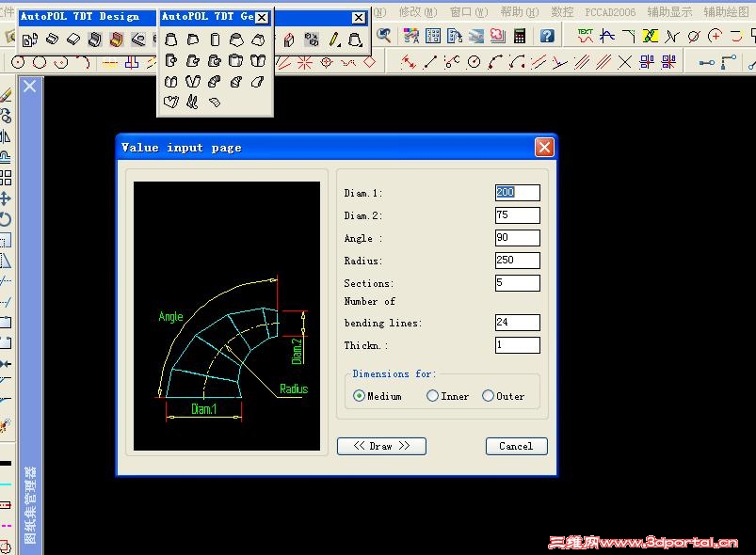The width and height of the screenshot is (756, 555).
Task: Click the black X cross lines icon
Action: coord(624,62)
